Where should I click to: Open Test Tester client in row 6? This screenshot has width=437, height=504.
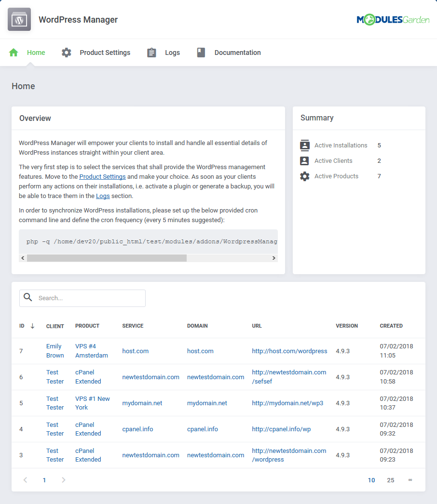pyautogui.click(x=55, y=377)
